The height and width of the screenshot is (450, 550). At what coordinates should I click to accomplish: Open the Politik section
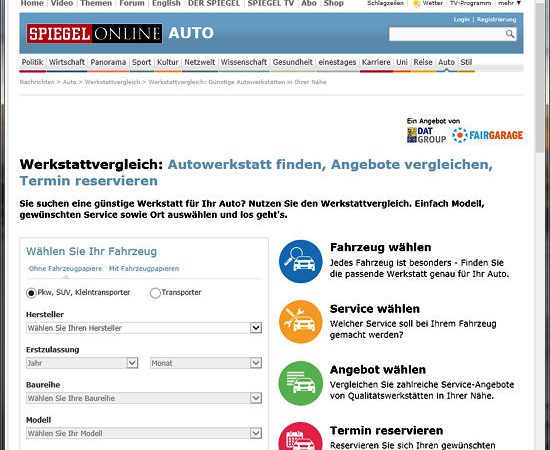tap(32, 62)
